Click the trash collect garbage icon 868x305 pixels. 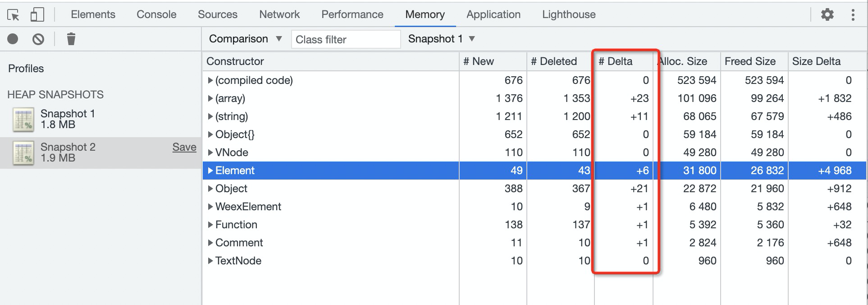[71, 39]
